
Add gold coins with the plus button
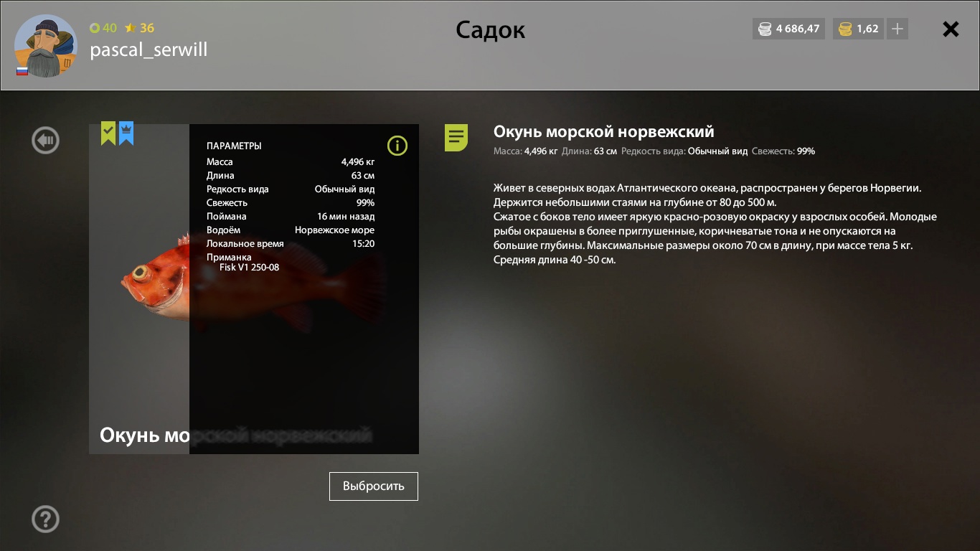click(897, 29)
